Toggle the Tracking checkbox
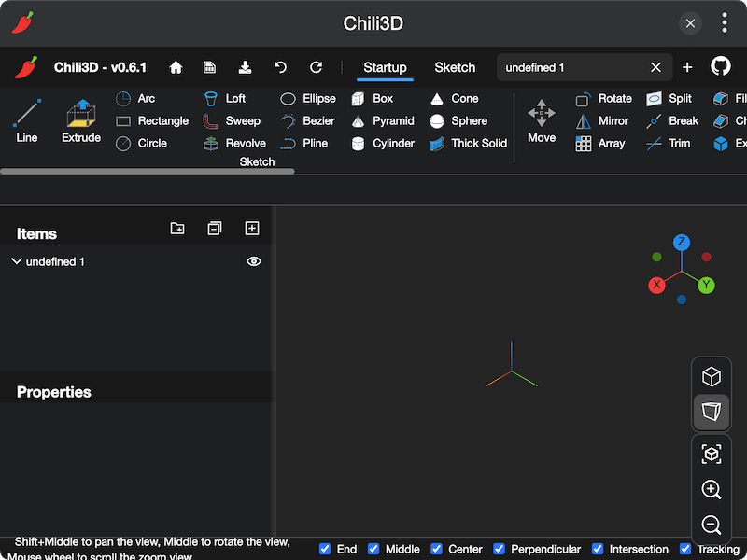 click(685, 549)
